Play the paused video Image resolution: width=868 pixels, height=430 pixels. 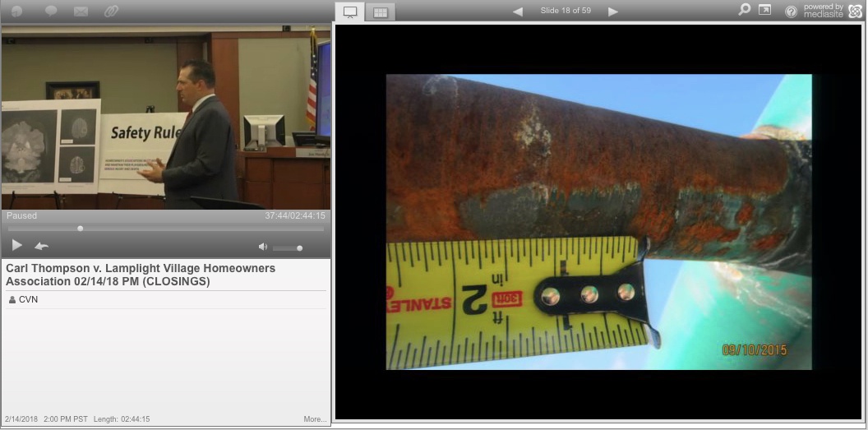pyautogui.click(x=17, y=245)
